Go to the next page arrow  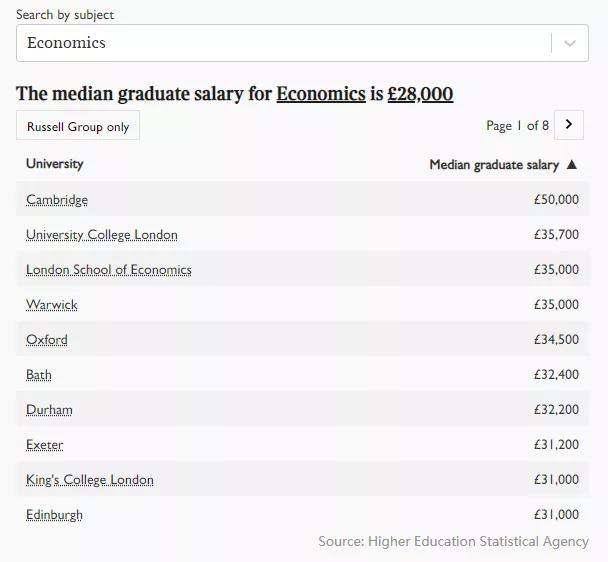[568, 125]
